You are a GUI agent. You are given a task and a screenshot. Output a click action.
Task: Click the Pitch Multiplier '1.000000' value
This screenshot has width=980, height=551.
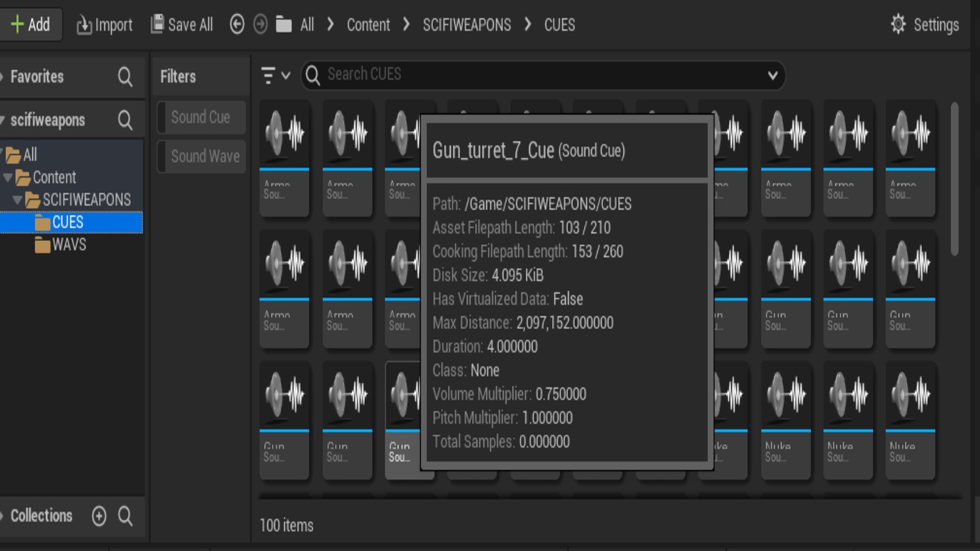[x=547, y=418]
